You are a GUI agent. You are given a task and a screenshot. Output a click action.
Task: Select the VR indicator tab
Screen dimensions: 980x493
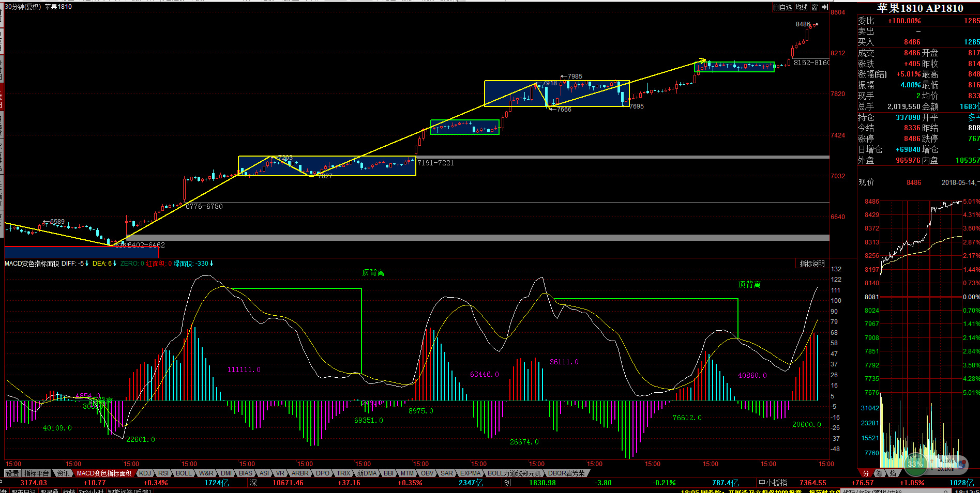280,473
